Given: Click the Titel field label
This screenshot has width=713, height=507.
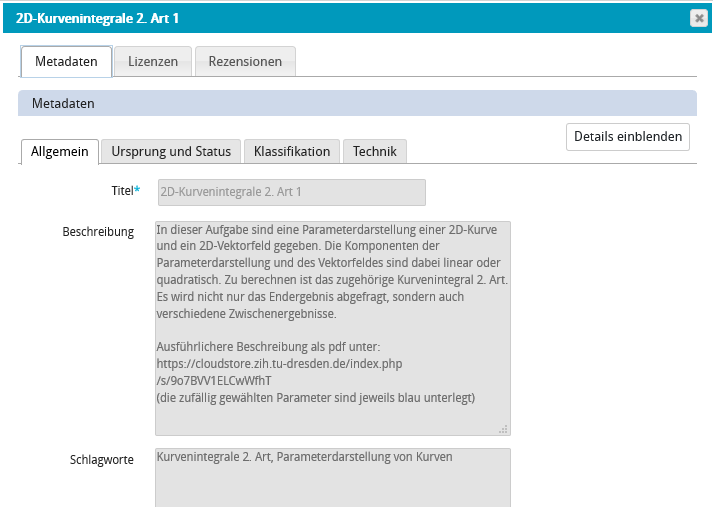Looking at the screenshot, I should pyautogui.click(x=121, y=190).
